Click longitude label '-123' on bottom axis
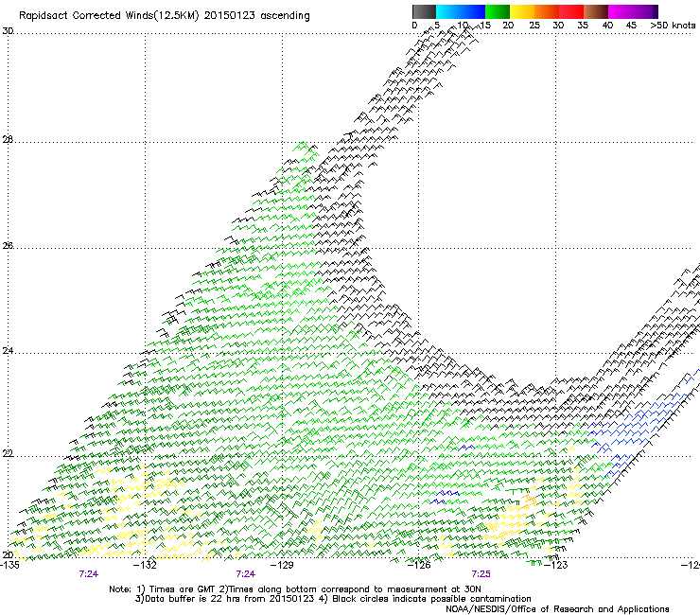This screenshot has height=615, width=700. (556, 565)
